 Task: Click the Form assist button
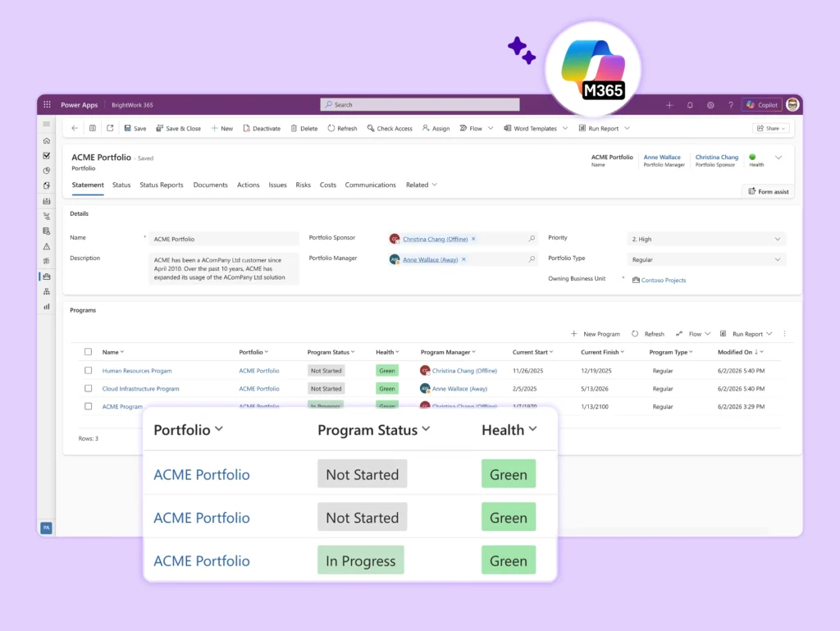[x=768, y=192]
